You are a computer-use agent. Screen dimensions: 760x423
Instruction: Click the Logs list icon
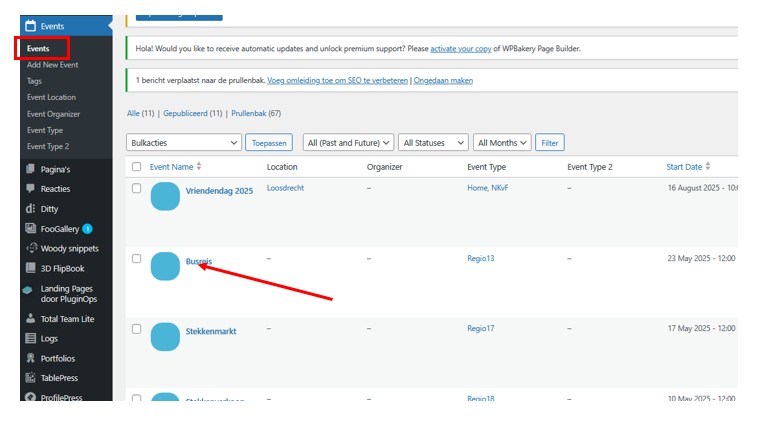(31, 338)
